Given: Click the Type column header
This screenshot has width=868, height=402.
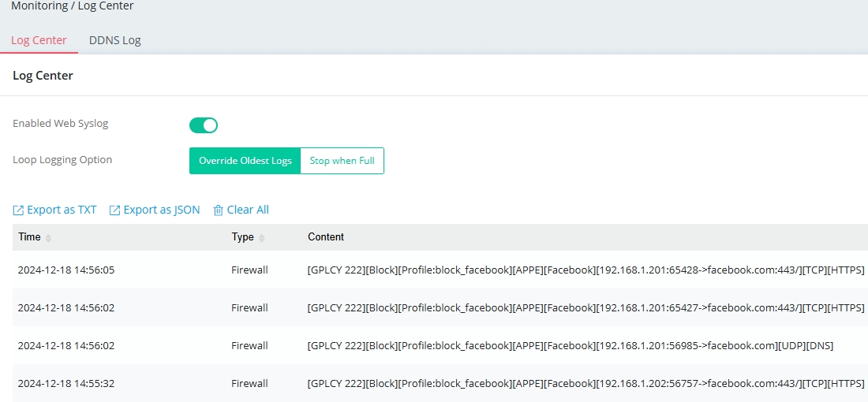Looking at the screenshot, I should pos(242,237).
